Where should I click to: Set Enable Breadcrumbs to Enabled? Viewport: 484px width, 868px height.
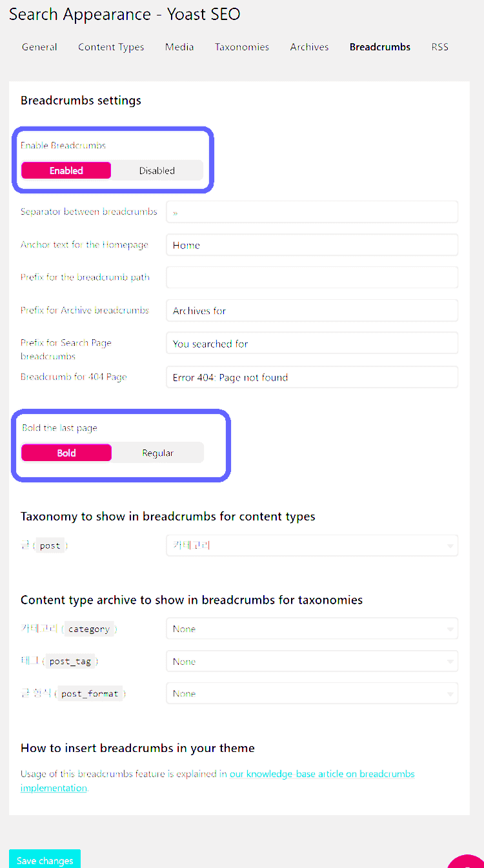66,170
